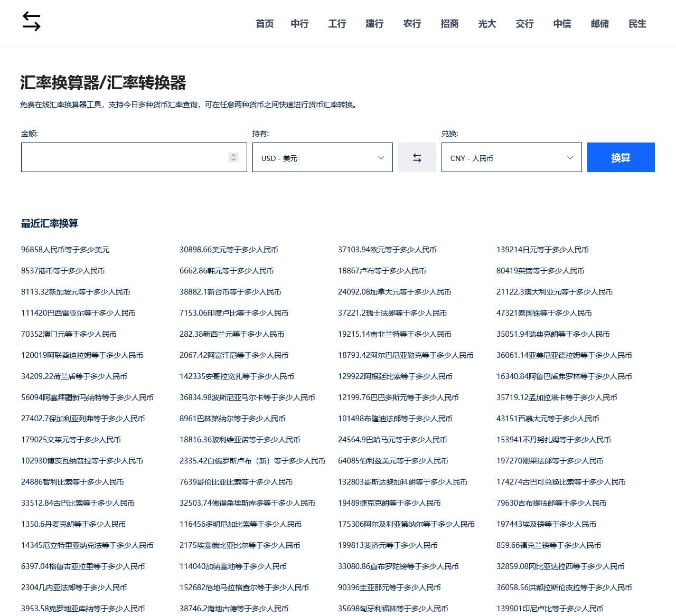The width and height of the screenshot is (676, 616).
Task: Click the stepper on the amount field
Action: click(x=233, y=157)
